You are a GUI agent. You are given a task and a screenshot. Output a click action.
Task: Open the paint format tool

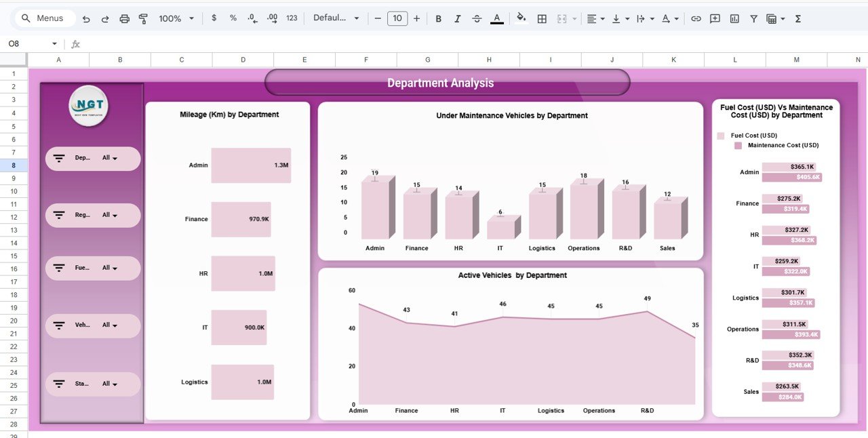pyautogui.click(x=143, y=18)
